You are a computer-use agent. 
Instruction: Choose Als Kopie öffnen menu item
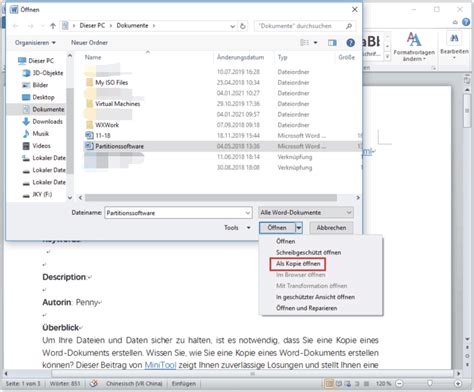298,264
